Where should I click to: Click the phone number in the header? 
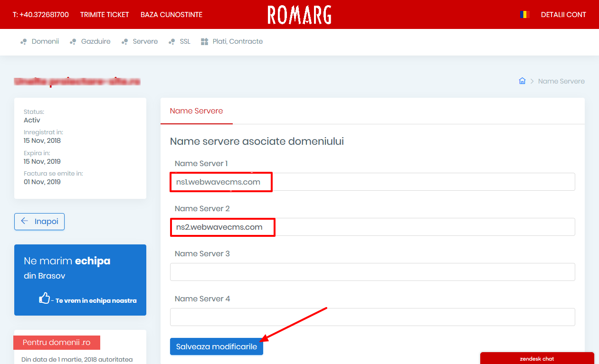41,14
